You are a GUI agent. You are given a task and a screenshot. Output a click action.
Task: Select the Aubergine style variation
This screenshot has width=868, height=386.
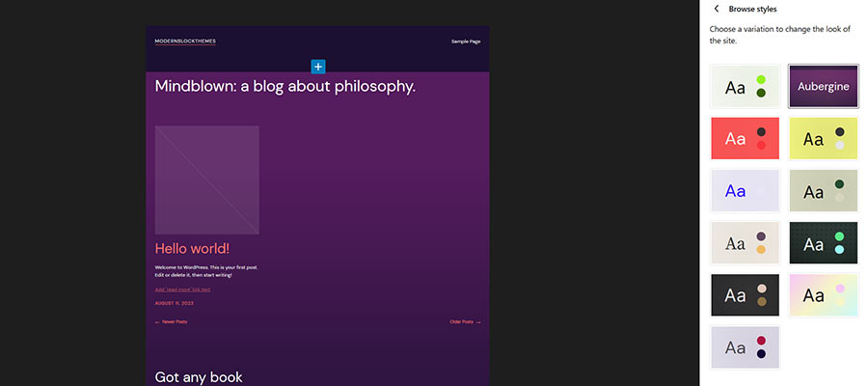pos(824,87)
